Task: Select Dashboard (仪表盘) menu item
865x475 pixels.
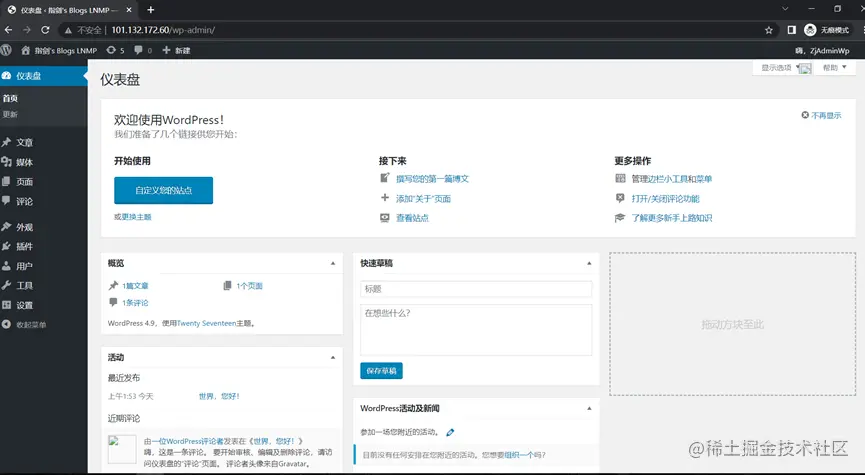Action: point(44,76)
